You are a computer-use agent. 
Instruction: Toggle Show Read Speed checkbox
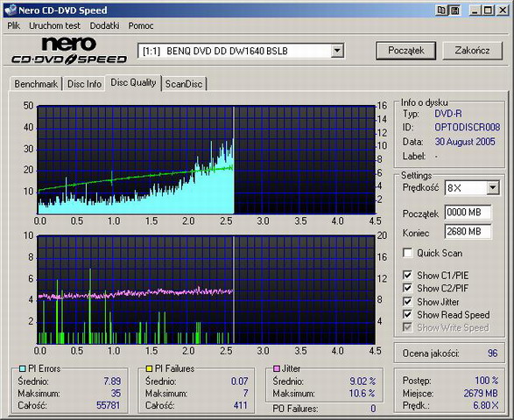pos(407,315)
